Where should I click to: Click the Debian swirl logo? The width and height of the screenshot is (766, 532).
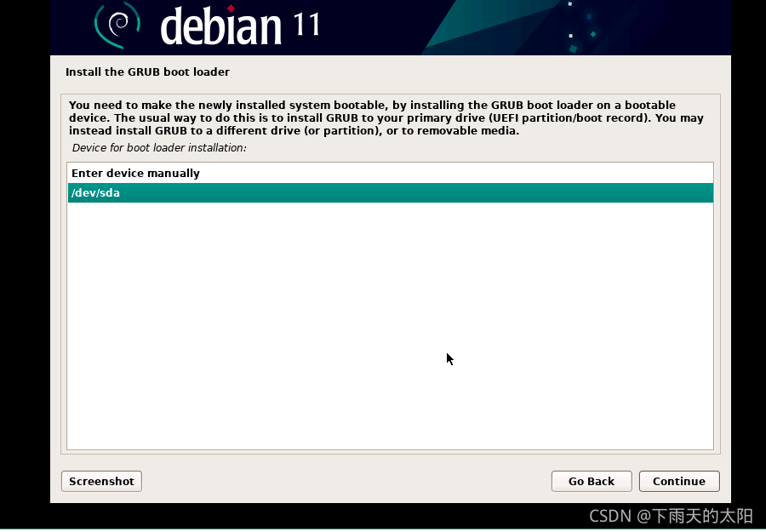click(x=117, y=25)
